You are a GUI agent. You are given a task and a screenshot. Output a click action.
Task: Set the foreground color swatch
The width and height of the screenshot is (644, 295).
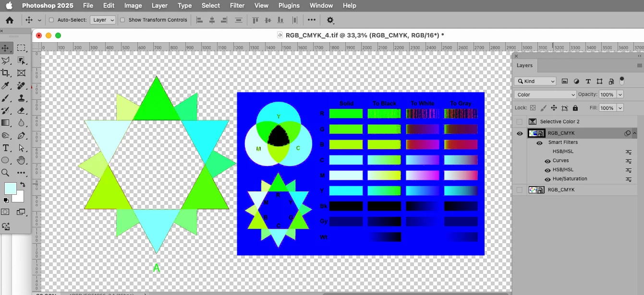click(10, 188)
